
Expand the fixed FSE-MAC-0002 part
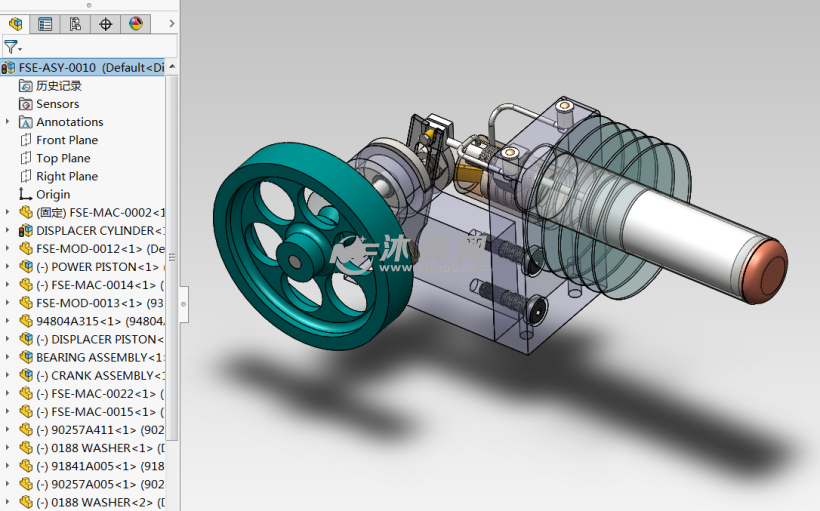(7, 212)
